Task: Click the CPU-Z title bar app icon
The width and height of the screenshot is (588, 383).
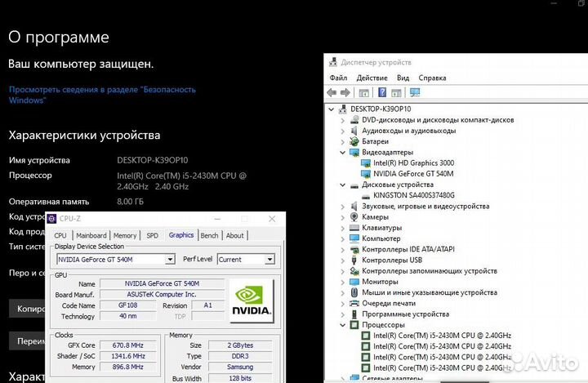Action: coord(51,219)
